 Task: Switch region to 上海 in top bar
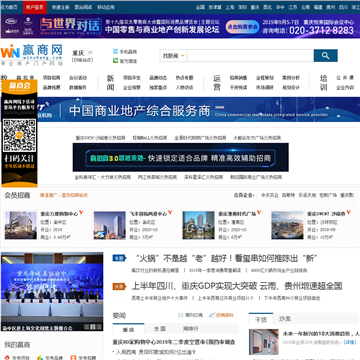tap(230, 7)
